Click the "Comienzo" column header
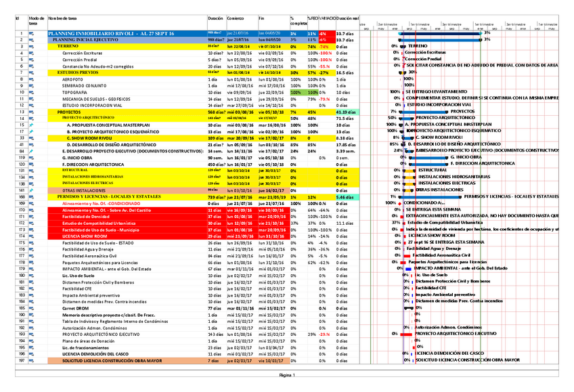This screenshot has width=574, height=392. (235, 20)
